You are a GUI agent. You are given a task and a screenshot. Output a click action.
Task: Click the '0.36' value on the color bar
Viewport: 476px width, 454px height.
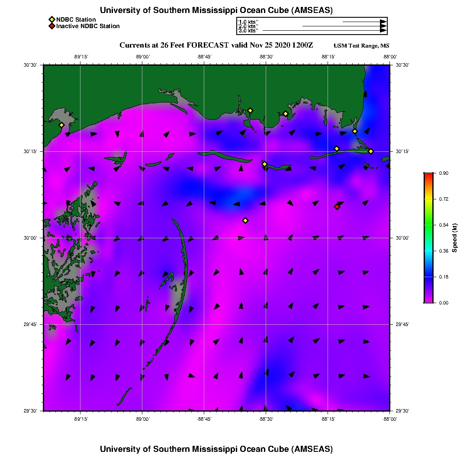pyautogui.click(x=444, y=251)
